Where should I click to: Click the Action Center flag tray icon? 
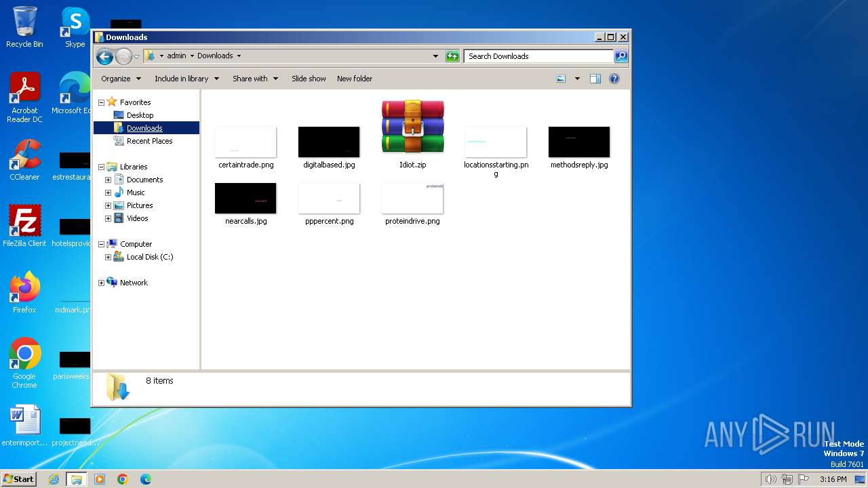click(804, 479)
